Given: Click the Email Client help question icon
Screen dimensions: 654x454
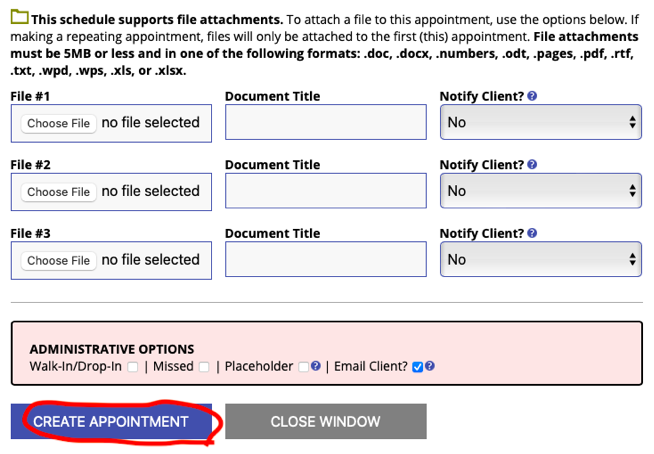Looking at the screenshot, I should [x=430, y=366].
